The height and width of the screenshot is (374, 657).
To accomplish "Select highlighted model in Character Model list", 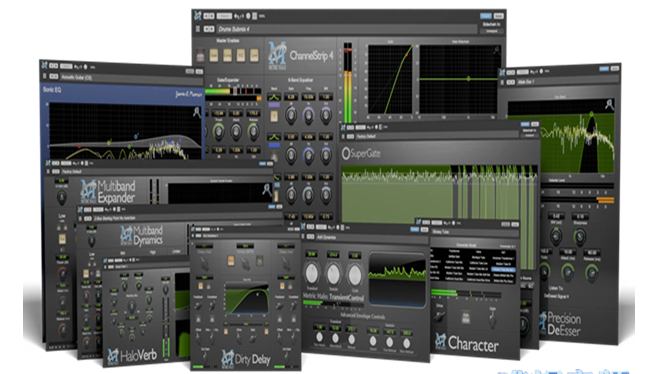I will pyautogui.click(x=503, y=270).
